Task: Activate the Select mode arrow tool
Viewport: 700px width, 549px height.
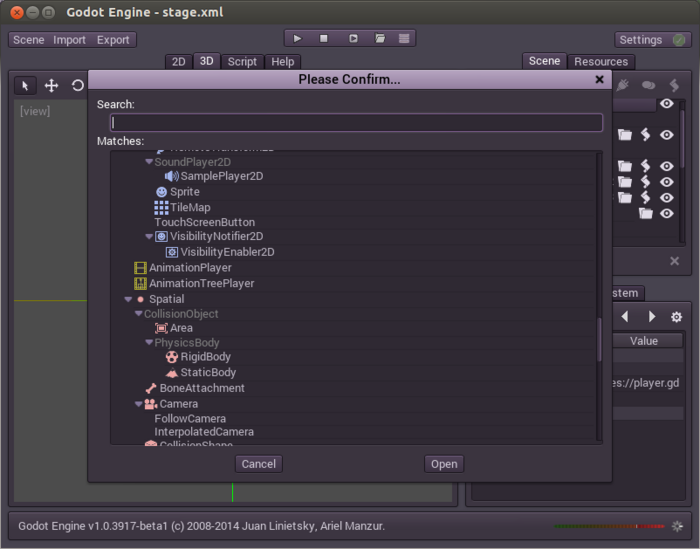Action: (25, 85)
